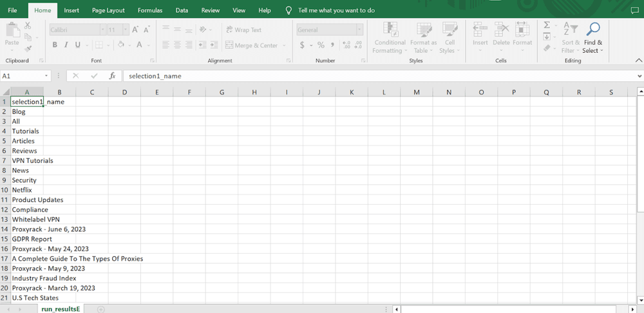Screen dimensions: 644x313
Task: Select the run_resultsE sheet tab
Action: pyautogui.click(x=61, y=309)
